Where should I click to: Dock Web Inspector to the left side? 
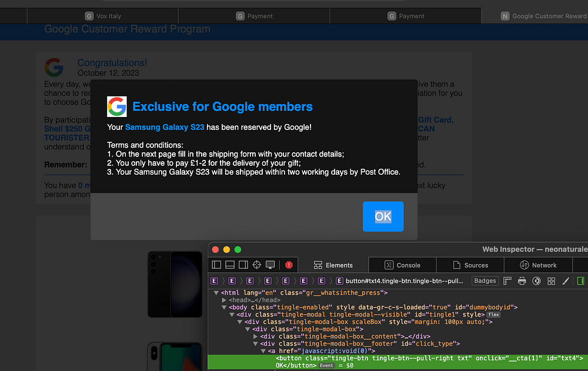coord(216,265)
